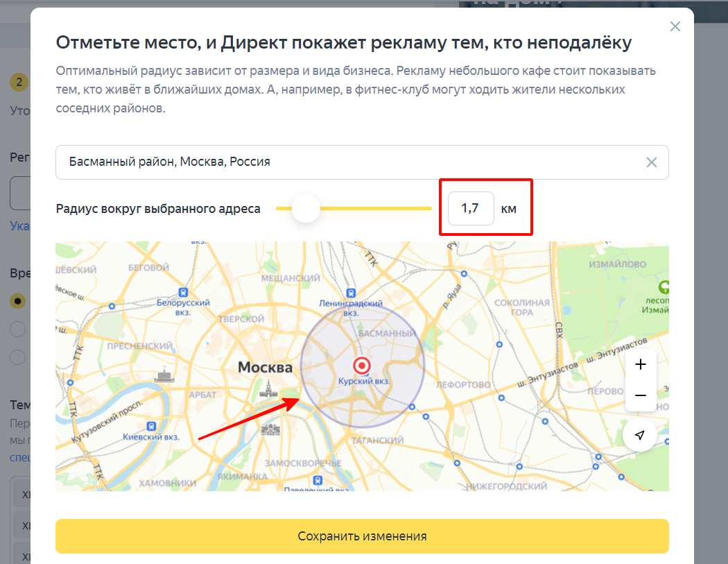Viewport: 728px width, 564px height.
Task: Click the Москва city label on the map
Action: [x=265, y=368]
